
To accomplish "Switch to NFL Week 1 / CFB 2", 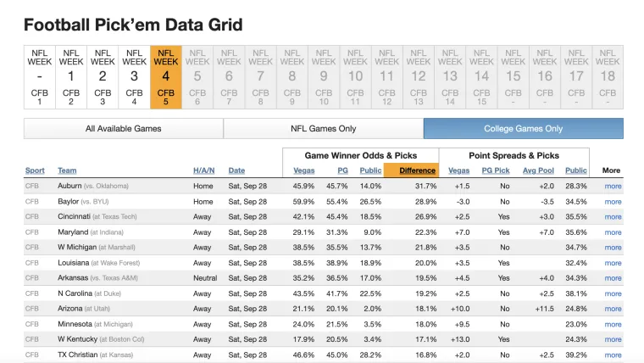I will (71, 76).
